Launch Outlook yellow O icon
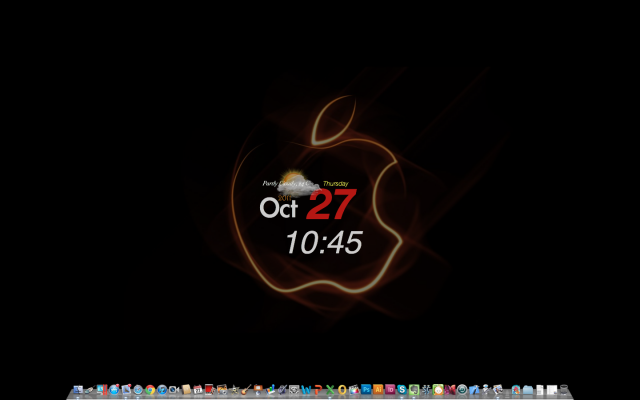The height and width of the screenshot is (400, 640). pos(342,390)
